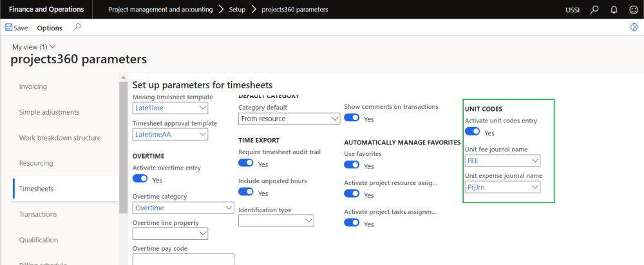Click the smiley feedback icon
644x265 pixels.
pyautogui.click(x=632, y=10)
